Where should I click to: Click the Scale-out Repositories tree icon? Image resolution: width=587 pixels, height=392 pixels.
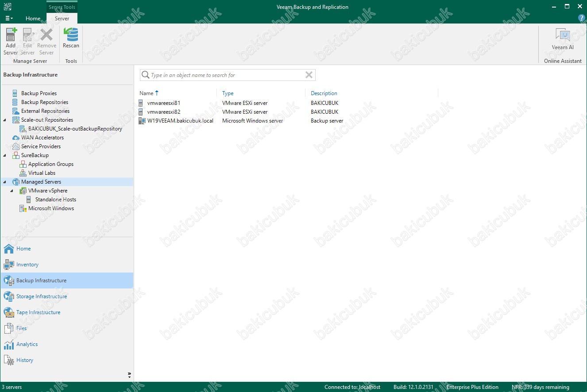(16, 120)
